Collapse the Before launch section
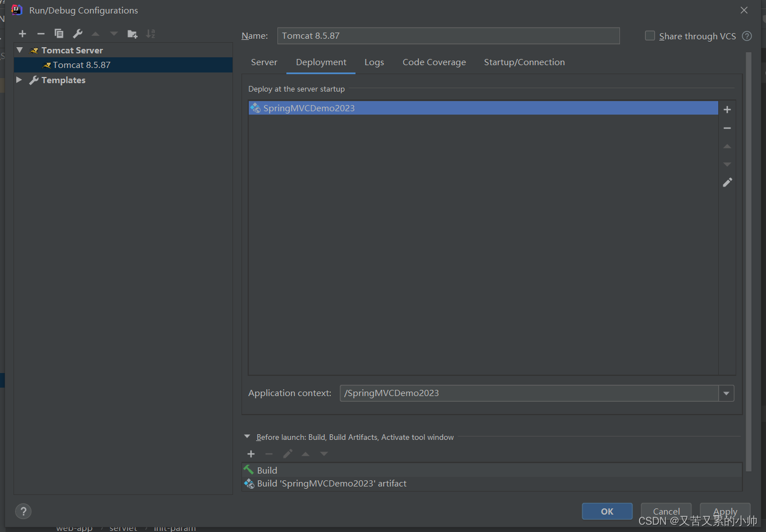Image resolution: width=766 pixels, height=532 pixels. point(247,436)
